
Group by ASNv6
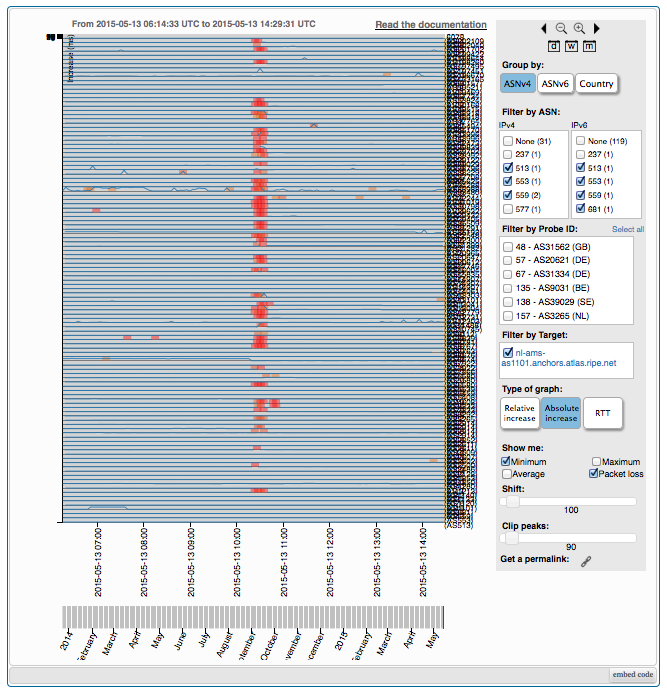click(555, 84)
